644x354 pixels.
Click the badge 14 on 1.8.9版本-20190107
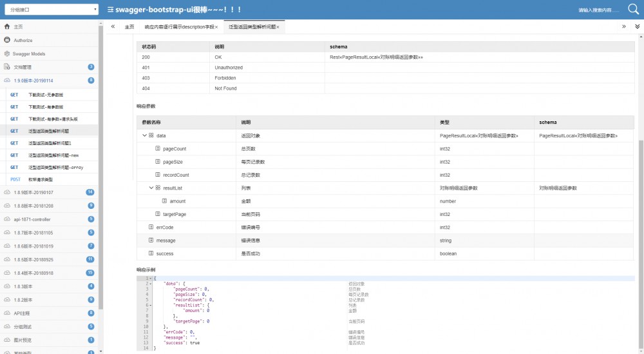(x=90, y=192)
